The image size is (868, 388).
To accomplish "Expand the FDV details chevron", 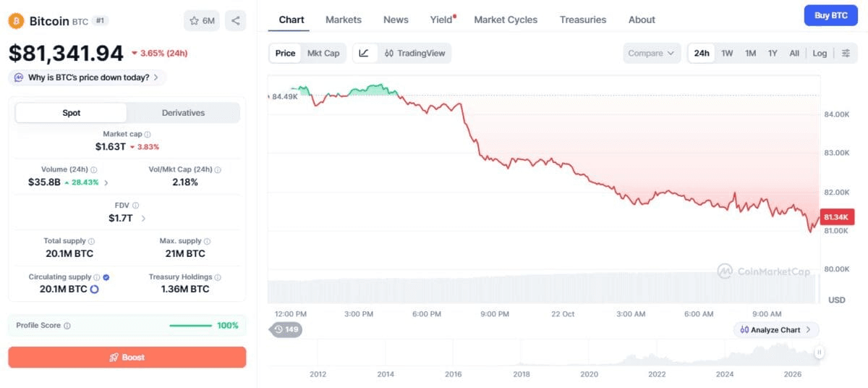I will (143, 218).
